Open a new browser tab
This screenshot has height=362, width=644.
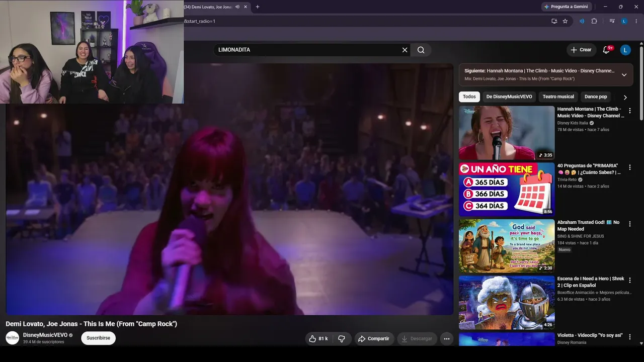click(x=258, y=7)
